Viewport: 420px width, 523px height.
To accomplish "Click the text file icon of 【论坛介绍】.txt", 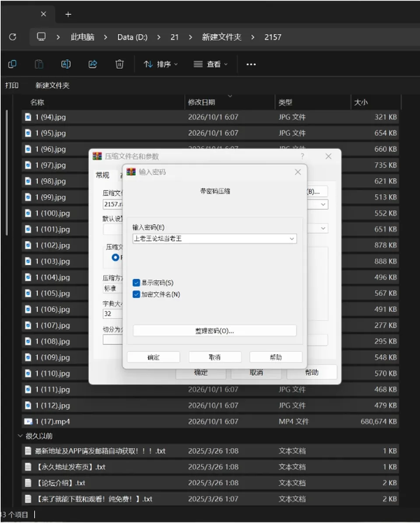I will coord(28,483).
